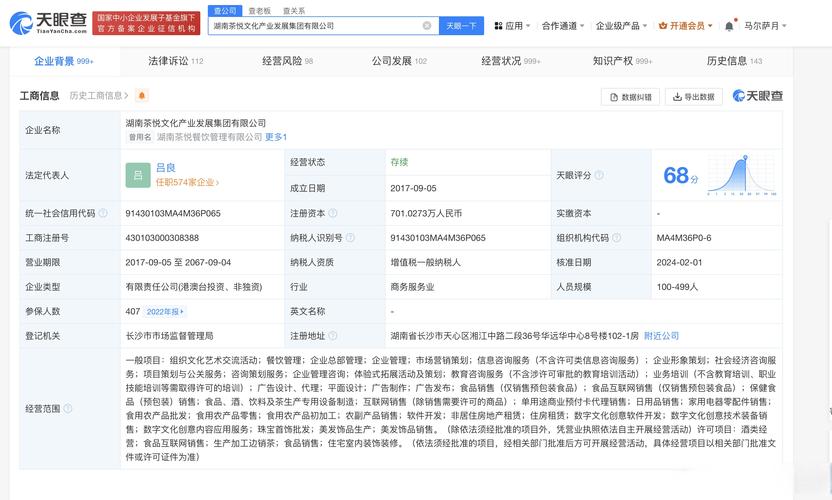Switch to the 经营状况 tab
Viewport: 832px width, 500px height.
[x=510, y=61]
